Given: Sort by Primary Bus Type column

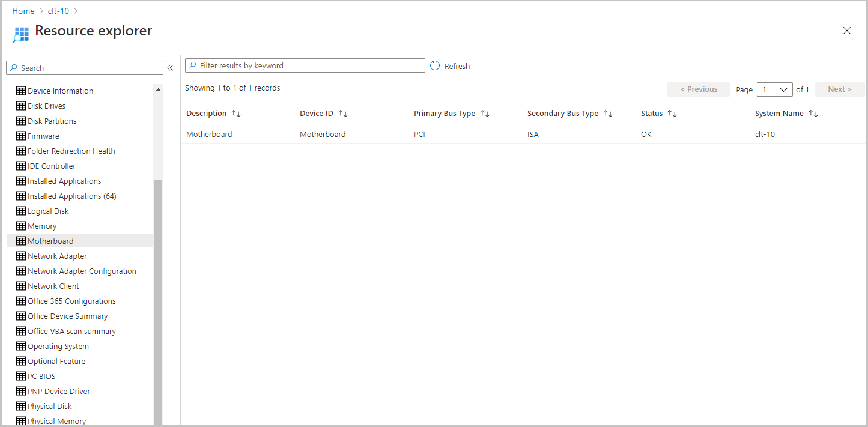Looking at the screenshot, I should click(485, 114).
